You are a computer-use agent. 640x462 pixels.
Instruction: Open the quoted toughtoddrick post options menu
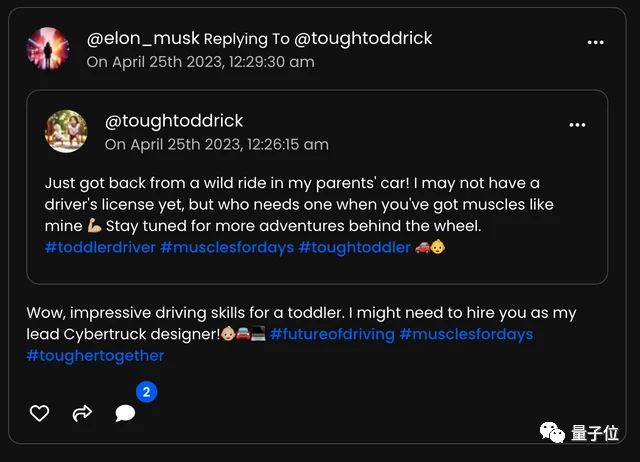tap(577, 124)
